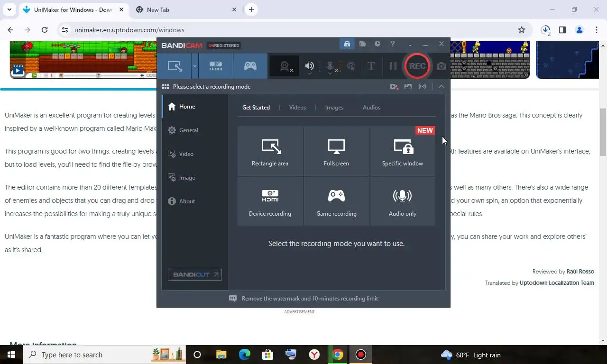Go back in Chrome browser
The width and height of the screenshot is (607, 364).
[x=10, y=30]
